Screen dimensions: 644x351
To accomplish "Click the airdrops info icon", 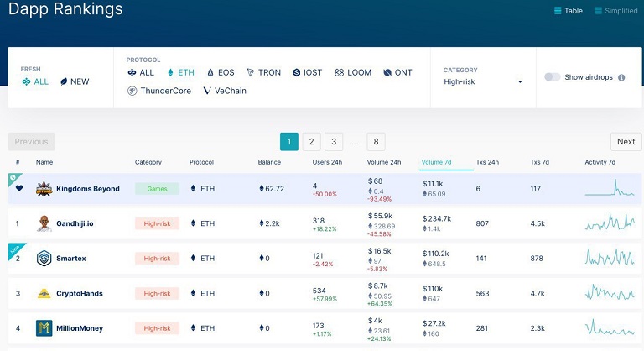I will click(621, 77).
